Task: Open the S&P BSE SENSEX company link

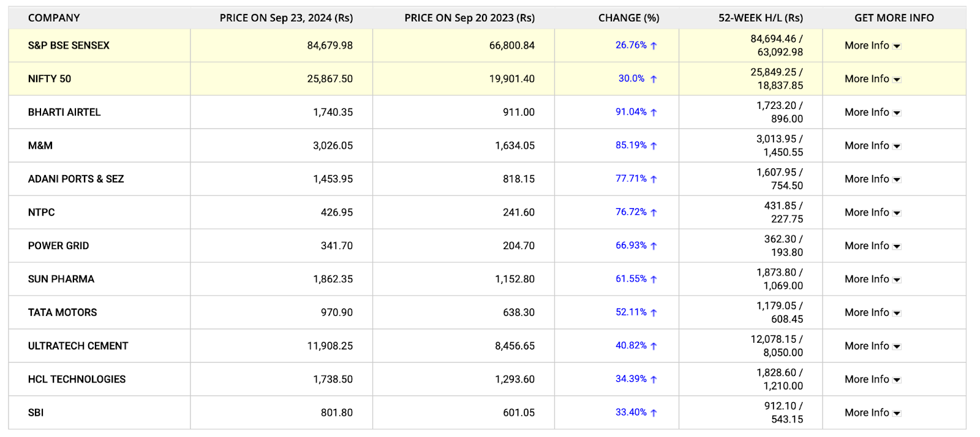Action: pos(69,45)
